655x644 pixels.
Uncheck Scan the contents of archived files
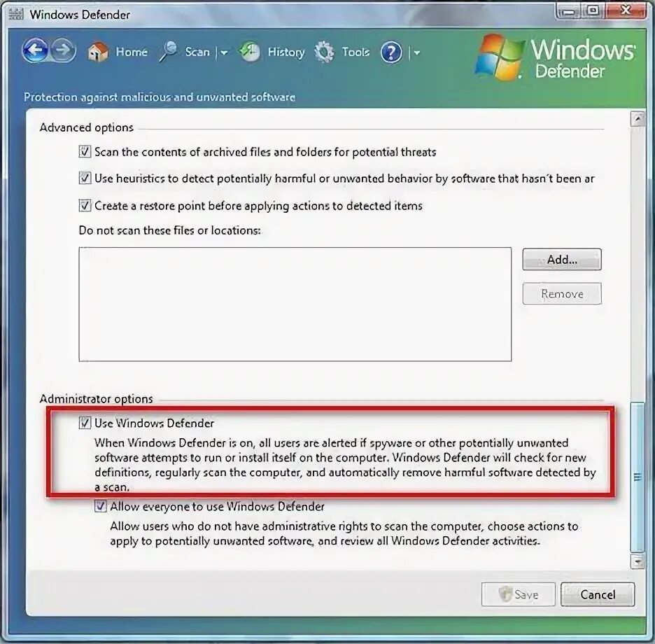85,151
